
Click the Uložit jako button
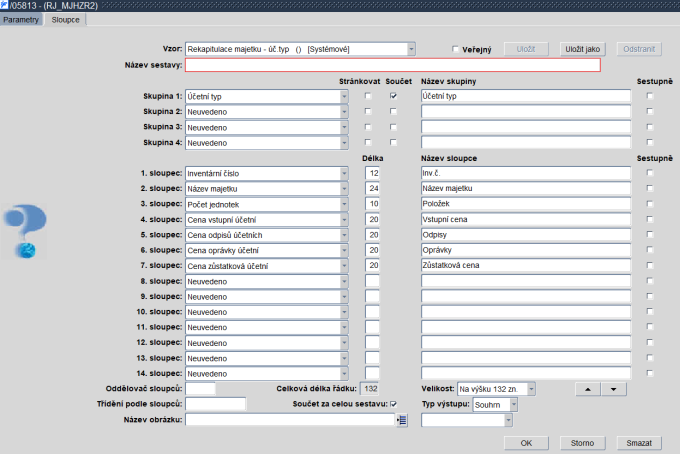pyautogui.click(x=583, y=48)
